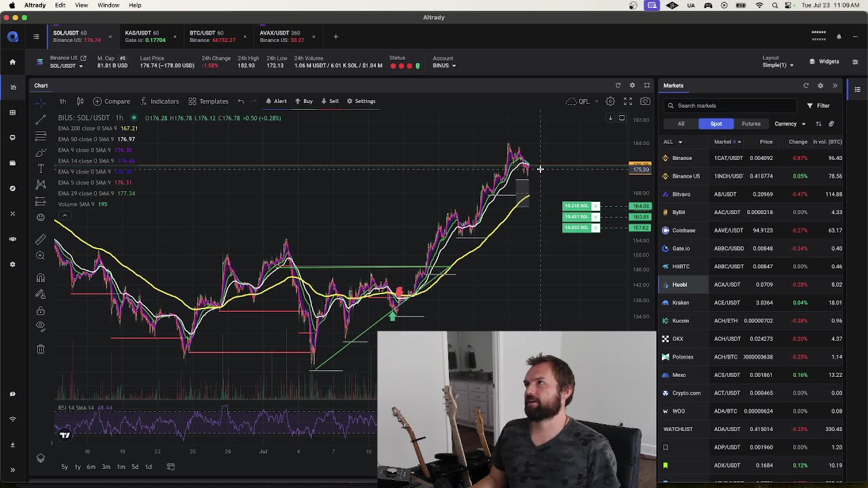This screenshot has width=868, height=488.
Task: Enter fullscreen chart mode
Action: point(628,101)
